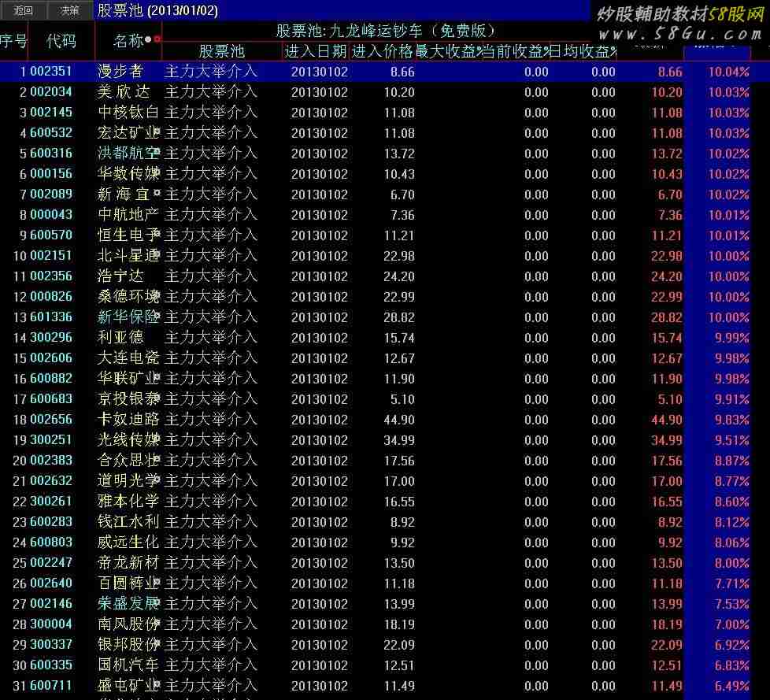Click entry date 20130102 for 威远生化
The width and height of the screenshot is (770, 700).
tap(319, 543)
